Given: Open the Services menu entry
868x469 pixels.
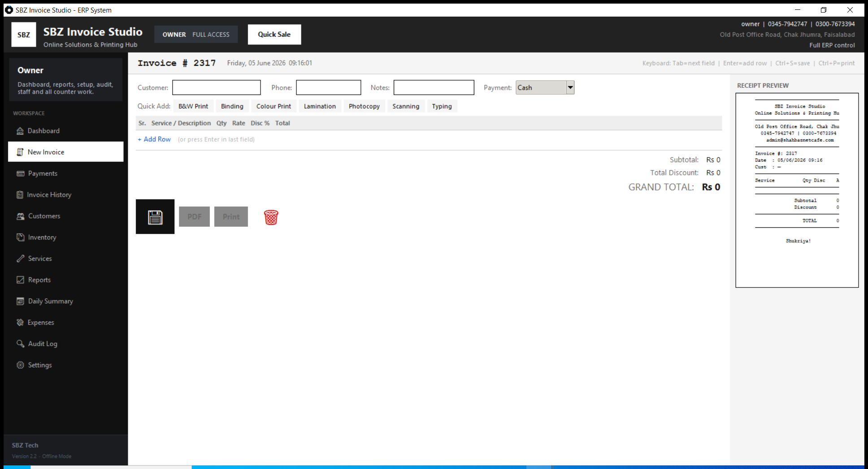Looking at the screenshot, I should point(66,259).
